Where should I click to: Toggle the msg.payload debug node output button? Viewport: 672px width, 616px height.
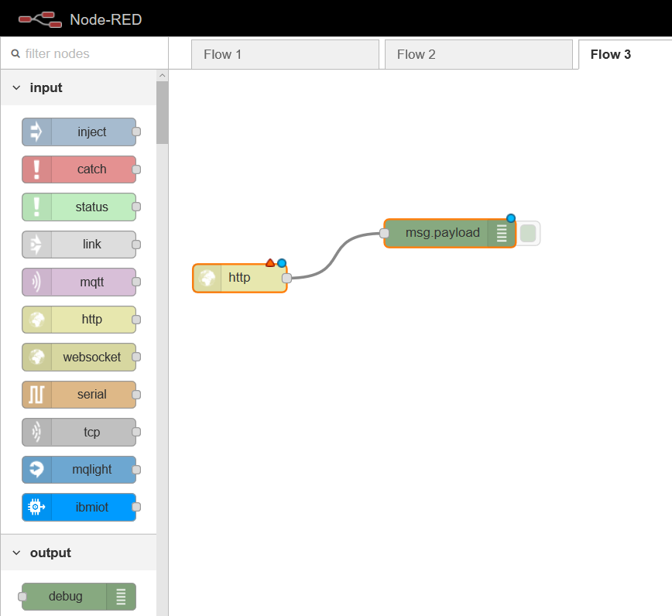click(x=528, y=233)
